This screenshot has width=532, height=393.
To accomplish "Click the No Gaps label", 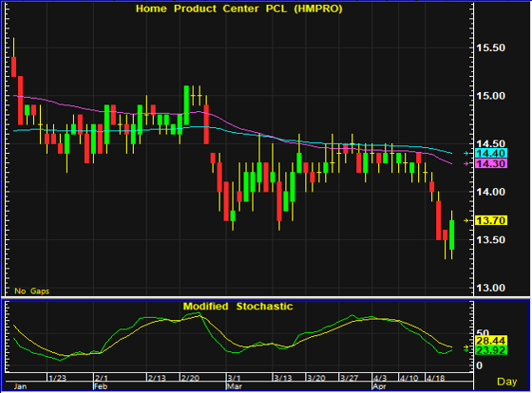I will (x=32, y=290).
